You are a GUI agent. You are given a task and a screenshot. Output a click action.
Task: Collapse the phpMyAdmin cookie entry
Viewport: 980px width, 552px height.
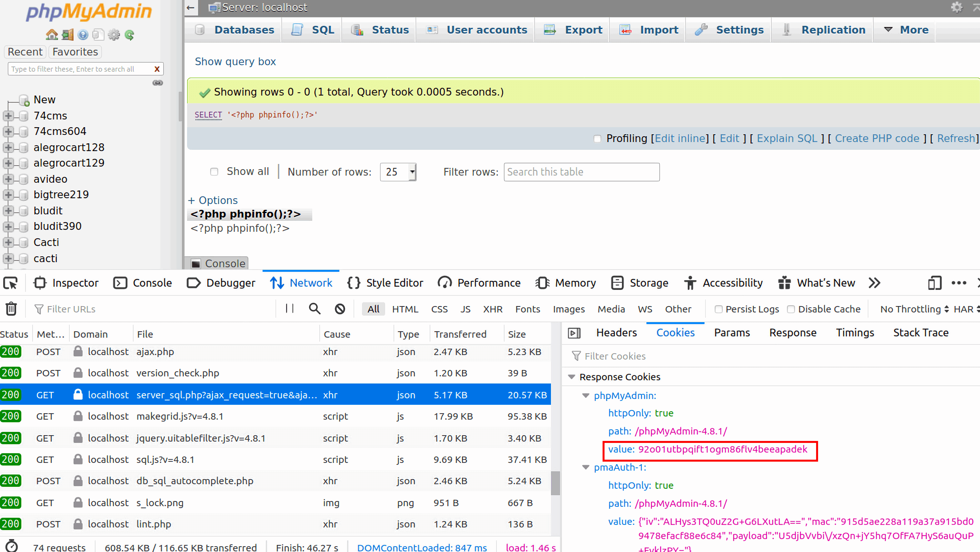pyautogui.click(x=586, y=395)
